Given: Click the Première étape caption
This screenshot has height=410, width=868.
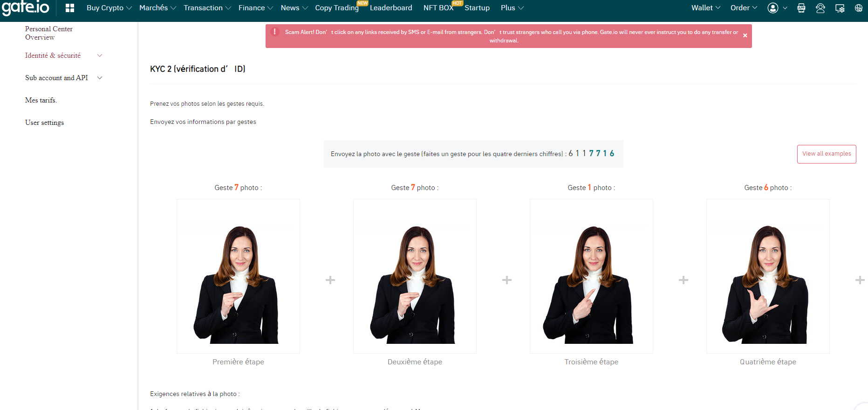Looking at the screenshot, I should [x=238, y=362].
